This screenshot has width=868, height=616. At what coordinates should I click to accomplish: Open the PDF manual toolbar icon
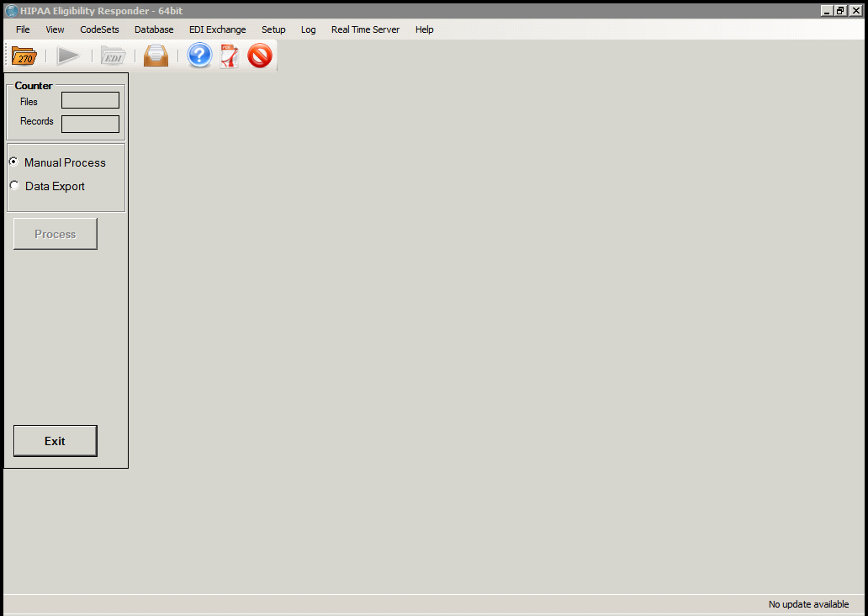[x=230, y=56]
